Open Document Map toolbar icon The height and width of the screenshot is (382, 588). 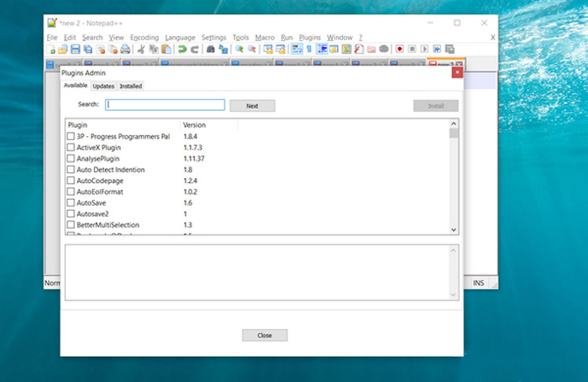coord(346,49)
